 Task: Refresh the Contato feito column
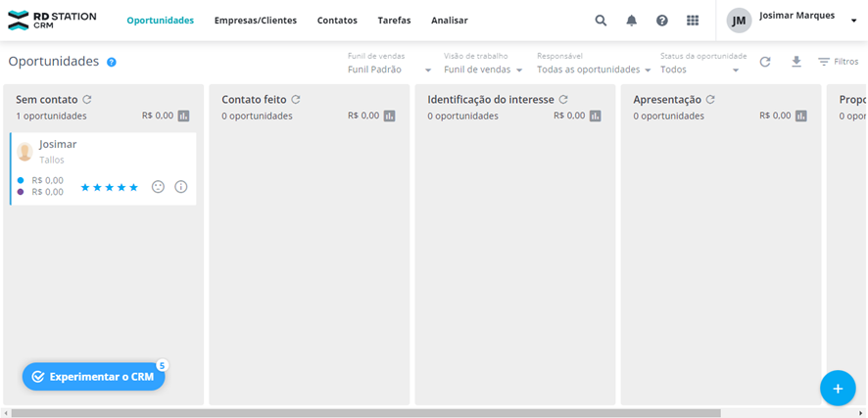pyautogui.click(x=296, y=100)
